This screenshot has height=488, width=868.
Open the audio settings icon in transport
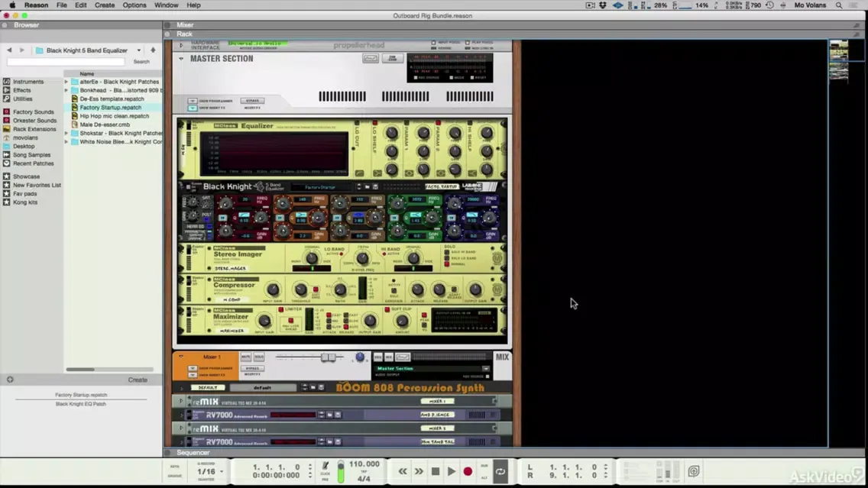694,471
